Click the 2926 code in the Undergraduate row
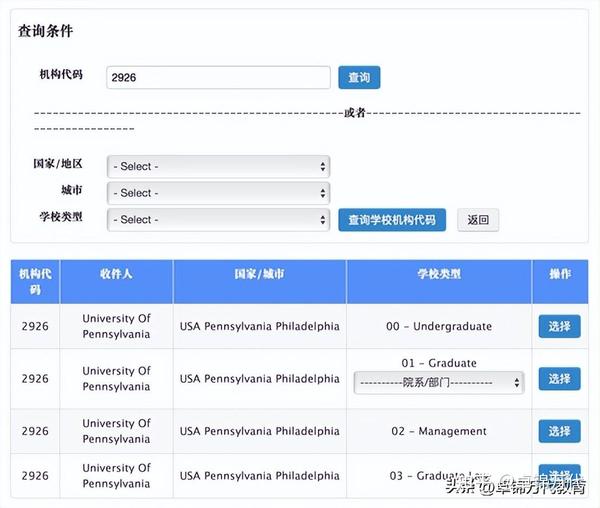Viewport: 600px width, 508px height. click(35, 326)
